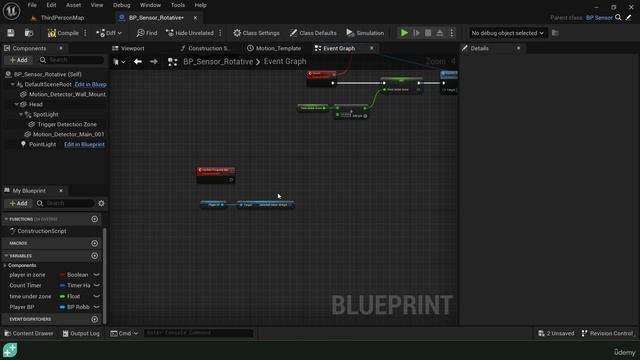Image resolution: width=640 pixels, height=360 pixels.
Task: Click My Blueprint search field
Action: [x=65, y=203]
